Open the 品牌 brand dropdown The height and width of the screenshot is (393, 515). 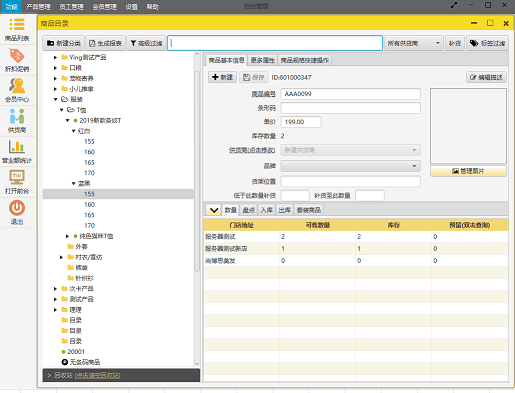pyautogui.click(x=350, y=166)
